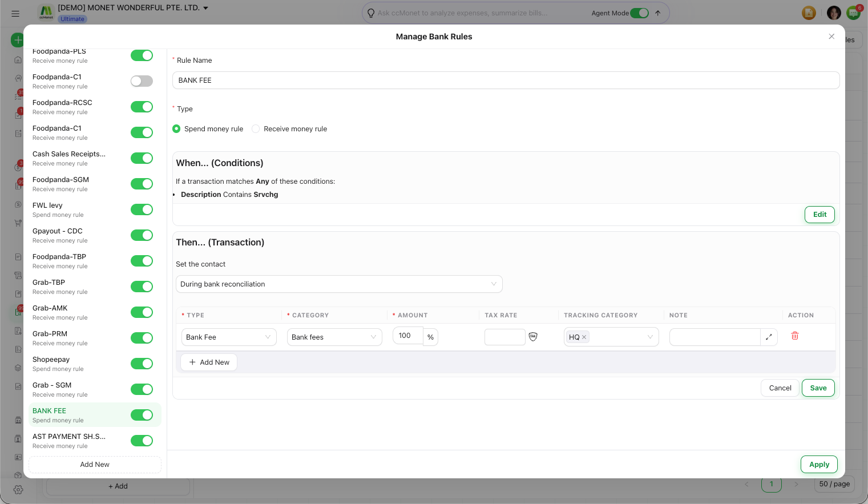
Task: Click the Tax Rate input field
Action: pos(504,337)
